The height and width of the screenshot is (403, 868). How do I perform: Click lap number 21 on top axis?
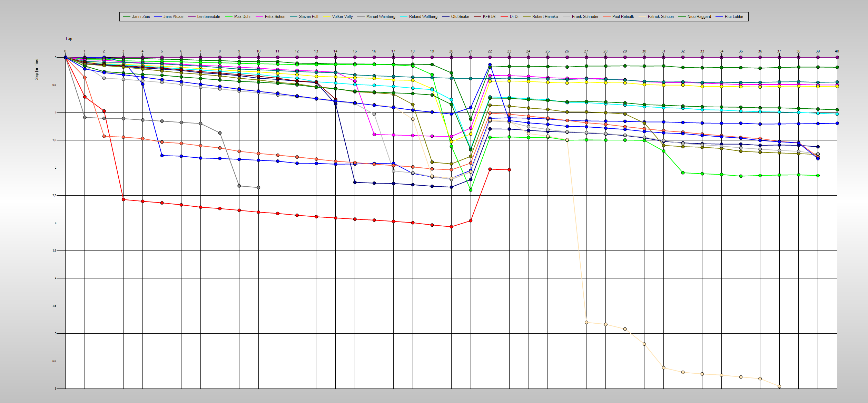coord(471,51)
